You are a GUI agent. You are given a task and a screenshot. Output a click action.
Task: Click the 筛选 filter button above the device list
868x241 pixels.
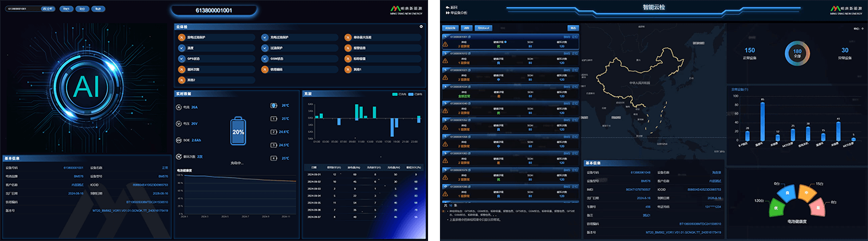tap(573, 27)
